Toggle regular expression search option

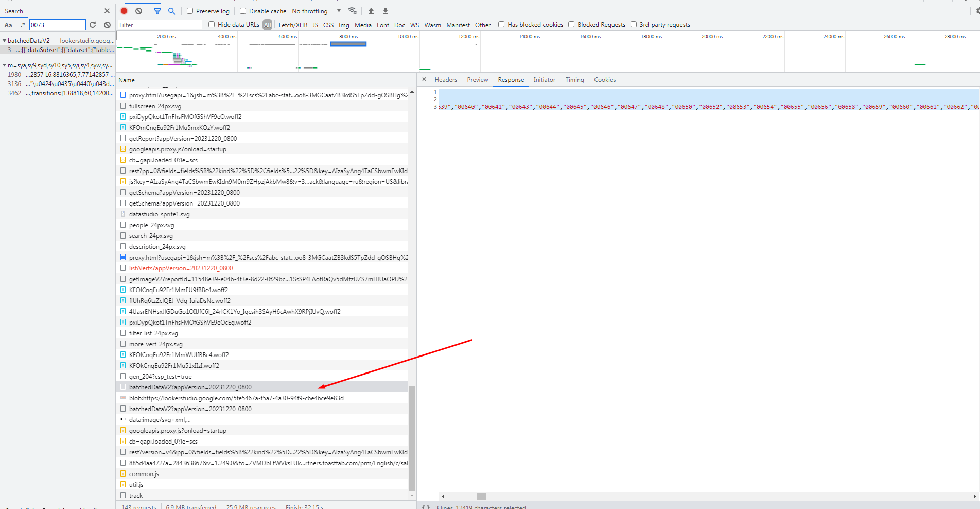[x=22, y=25]
